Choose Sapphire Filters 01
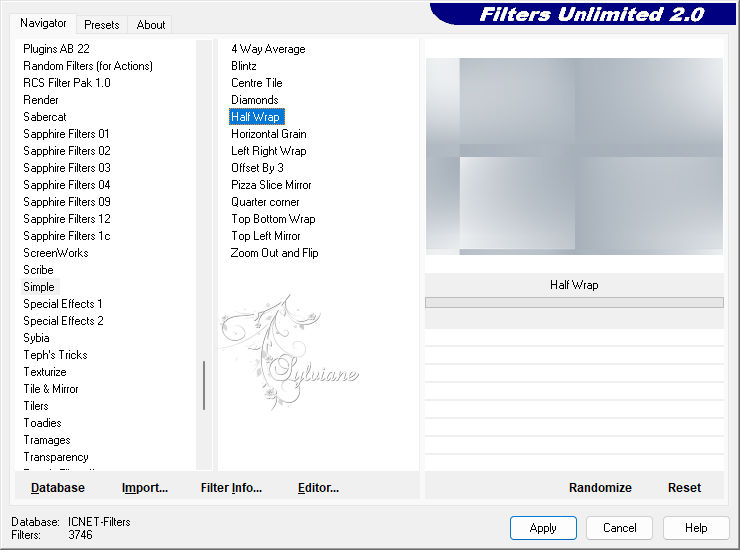Screen dimensions: 740x550 pyautogui.click(x=66, y=134)
